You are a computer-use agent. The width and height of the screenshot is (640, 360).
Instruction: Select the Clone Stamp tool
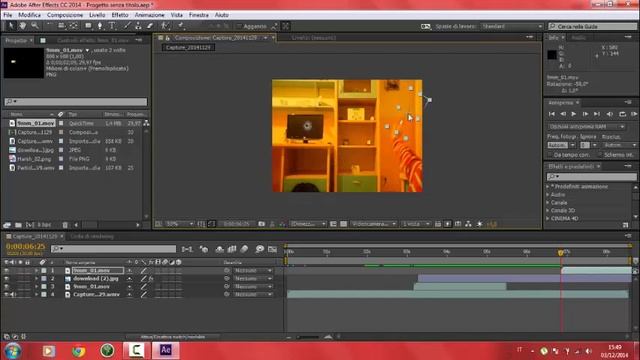point(138,26)
